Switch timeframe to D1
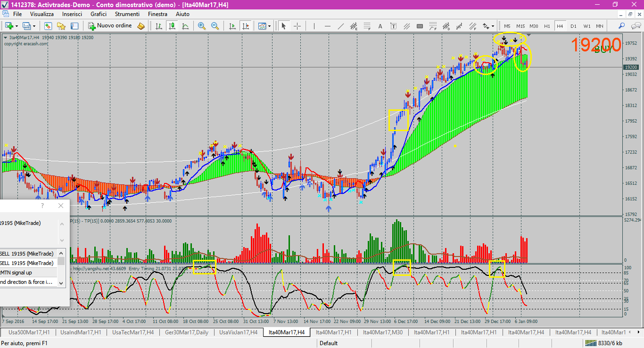 point(573,26)
